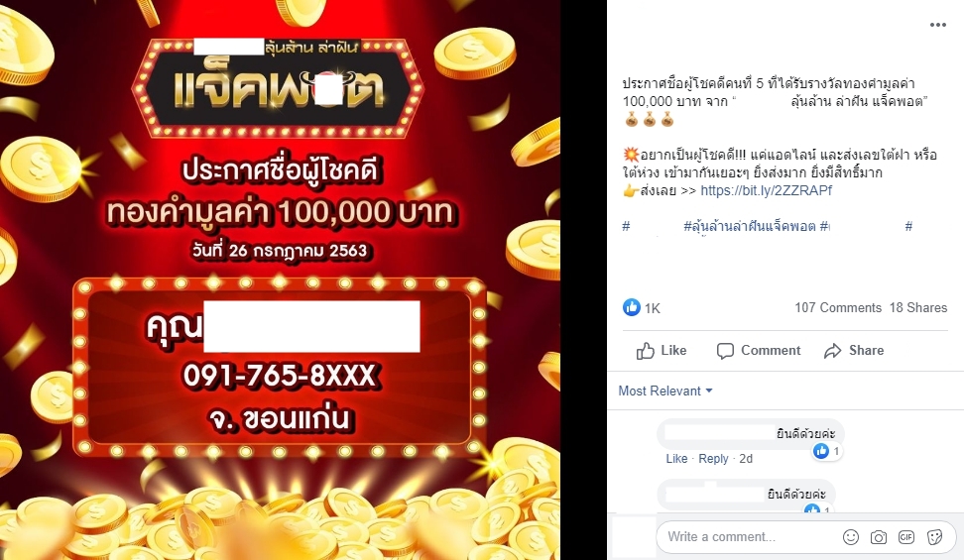This screenshot has height=560, width=964.
Task: Open the bit.ly/2ZZRAPf link
Action: click(x=766, y=190)
